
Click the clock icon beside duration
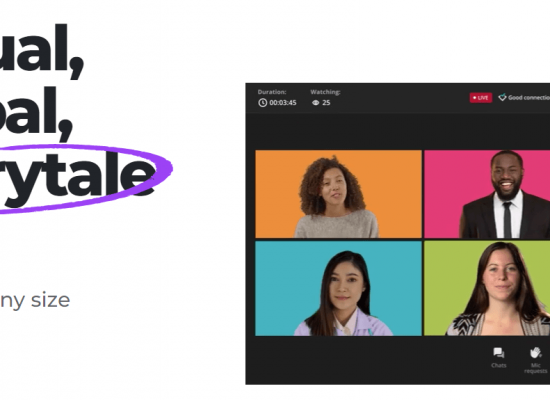tap(263, 102)
